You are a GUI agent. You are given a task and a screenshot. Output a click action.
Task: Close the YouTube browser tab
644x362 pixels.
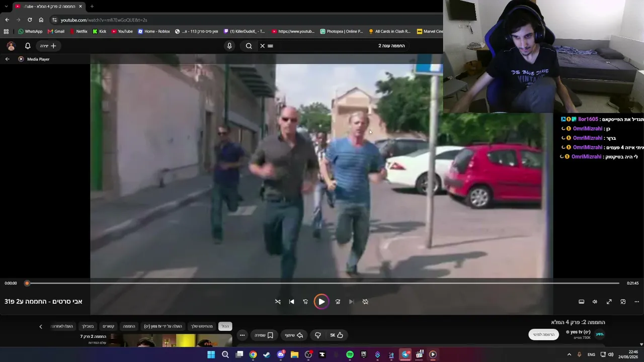pyautogui.click(x=80, y=7)
